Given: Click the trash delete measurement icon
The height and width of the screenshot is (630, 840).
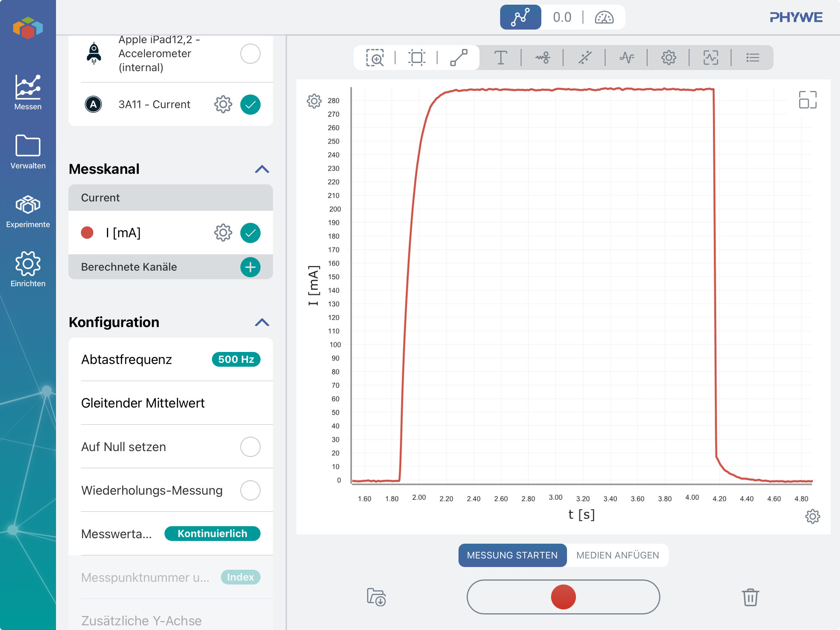Looking at the screenshot, I should (x=750, y=597).
